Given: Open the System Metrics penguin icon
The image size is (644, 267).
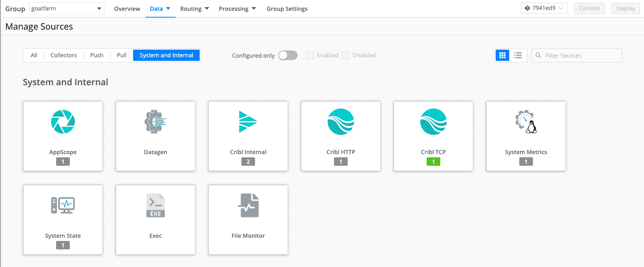Looking at the screenshot, I should [x=526, y=122].
